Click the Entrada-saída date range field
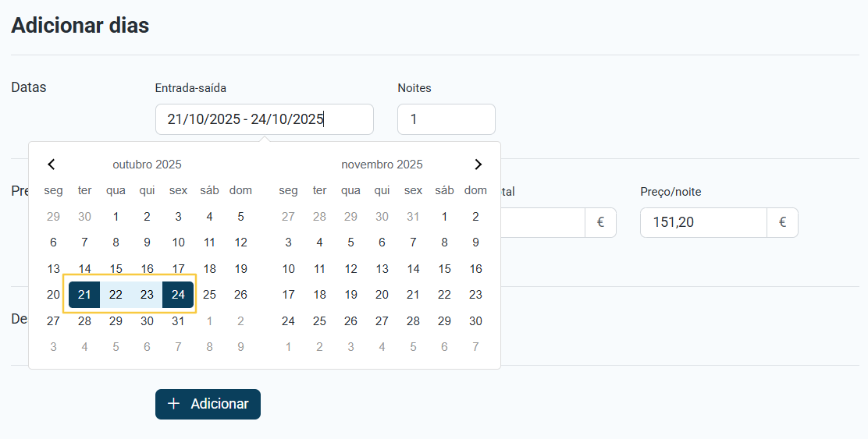The width and height of the screenshot is (868, 439). (x=264, y=119)
